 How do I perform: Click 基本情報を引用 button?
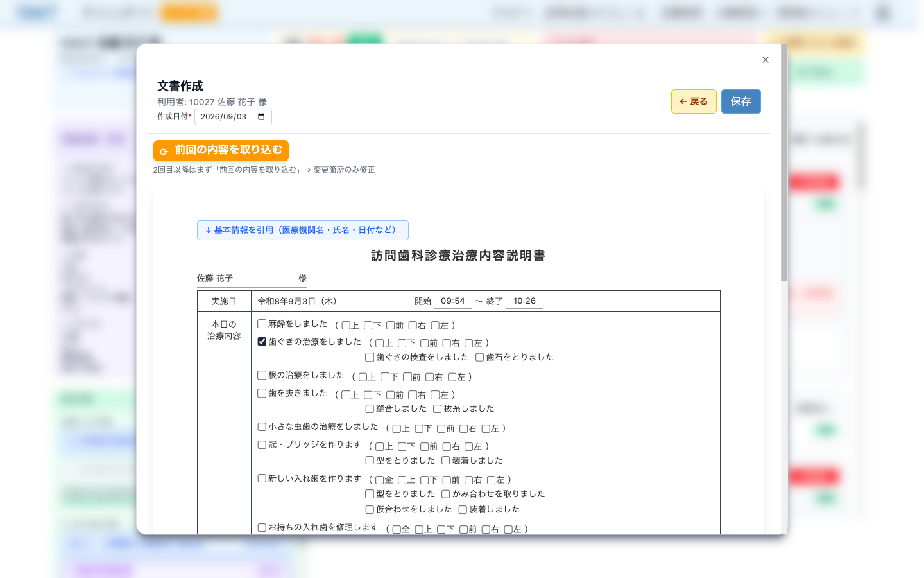(x=303, y=230)
